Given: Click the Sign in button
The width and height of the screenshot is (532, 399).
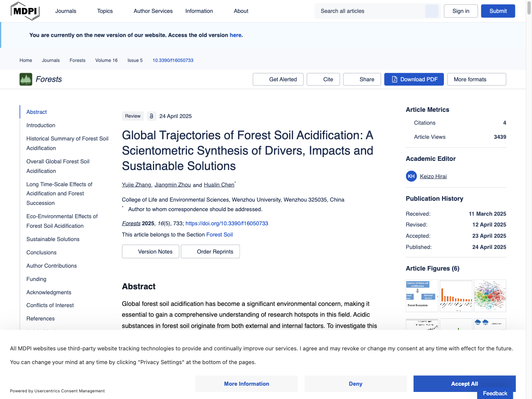Looking at the screenshot, I should pos(461,11).
